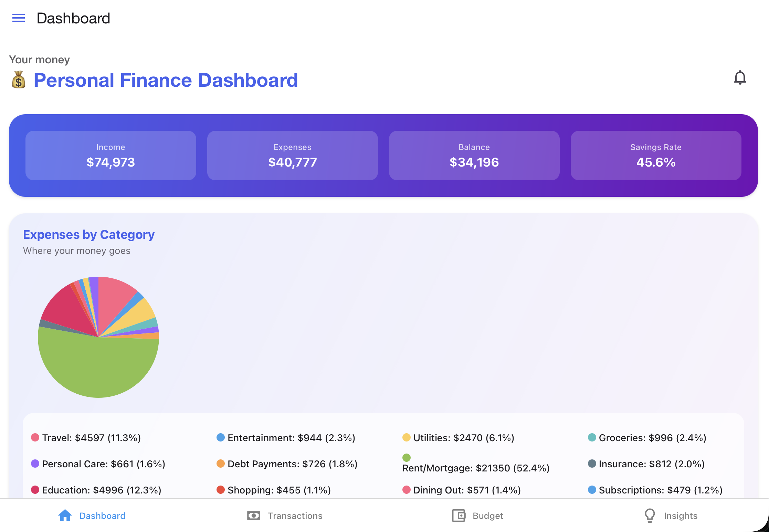Open the Budget tab
Image resolution: width=769 pixels, height=532 pixels.
pos(477,515)
